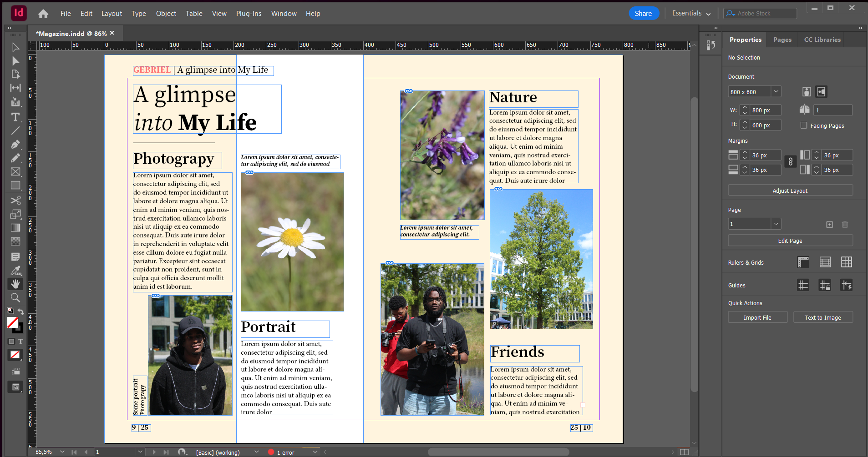Open the Page number dropdown in Properties
Viewport: 868px width, 457px height.
pos(776,224)
